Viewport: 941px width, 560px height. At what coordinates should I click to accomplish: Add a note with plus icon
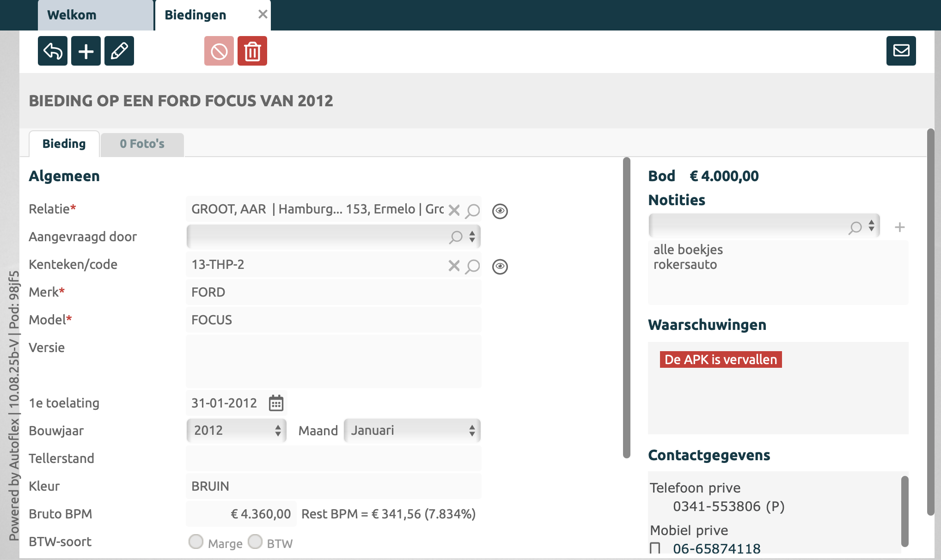(x=899, y=227)
